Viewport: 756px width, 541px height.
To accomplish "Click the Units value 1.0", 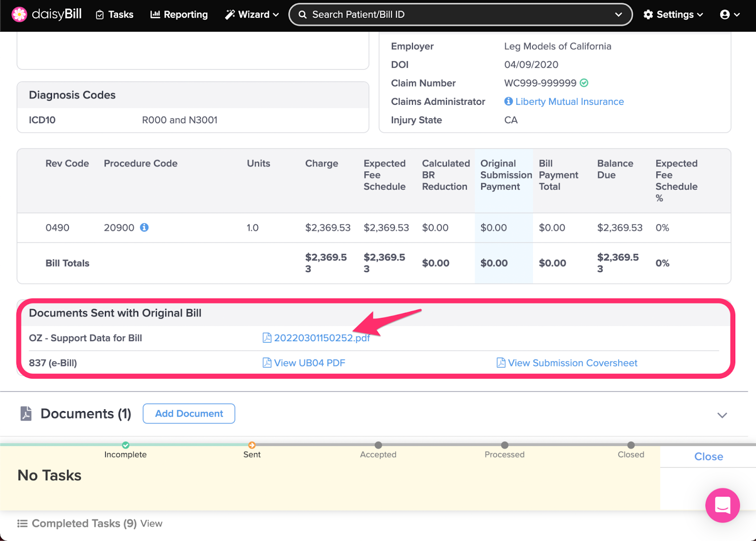I will pos(253,228).
